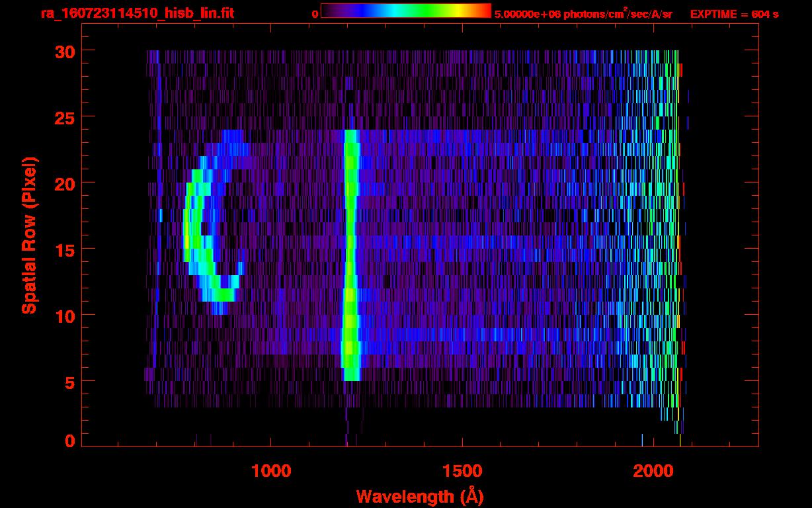812x508 pixels.
Task: Click the 2000 wavelength tick label
Action: click(x=653, y=472)
